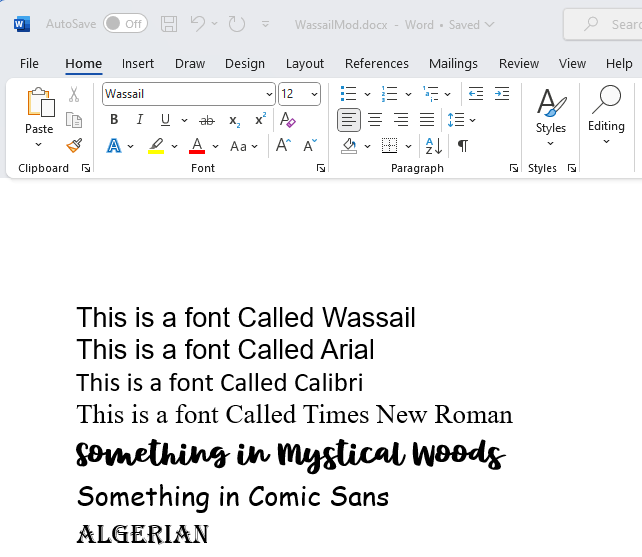The image size is (642, 557).
Task: Open the font name dropdown
Action: coord(269,94)
